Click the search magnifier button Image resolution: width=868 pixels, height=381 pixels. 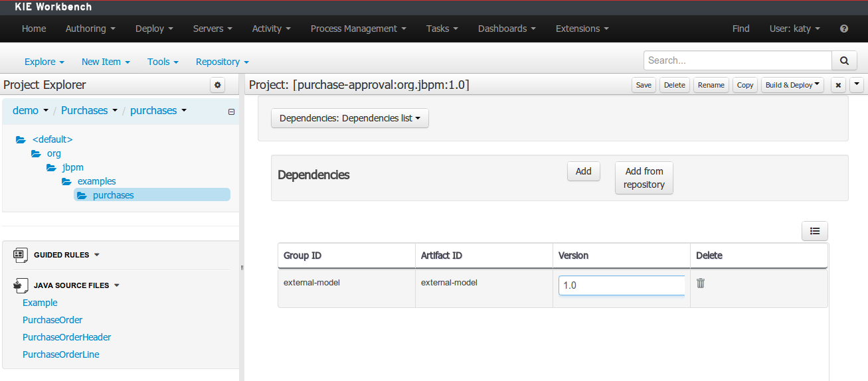pos(844,60)
